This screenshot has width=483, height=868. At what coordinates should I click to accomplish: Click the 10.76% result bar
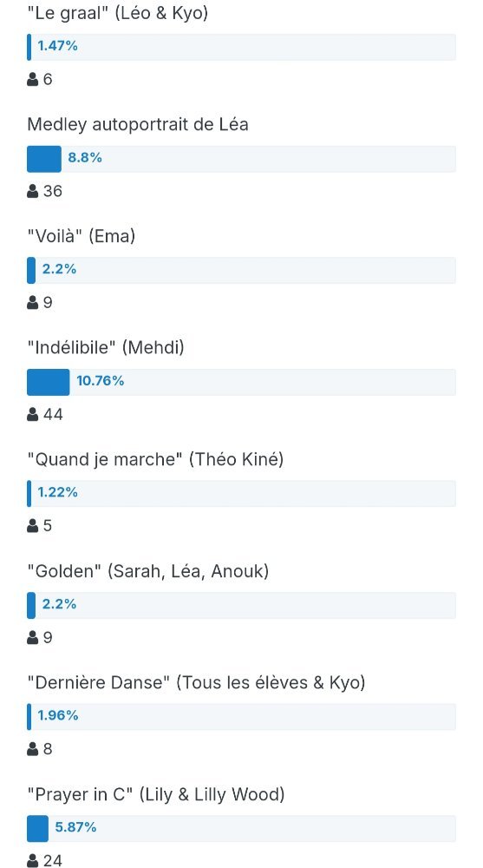tap(241, 382)
